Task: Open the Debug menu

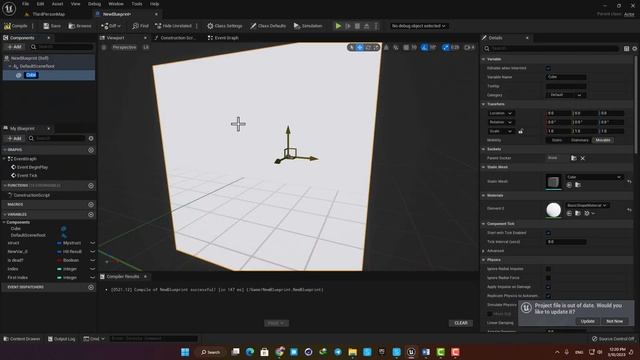Action: tap(94, 4)
